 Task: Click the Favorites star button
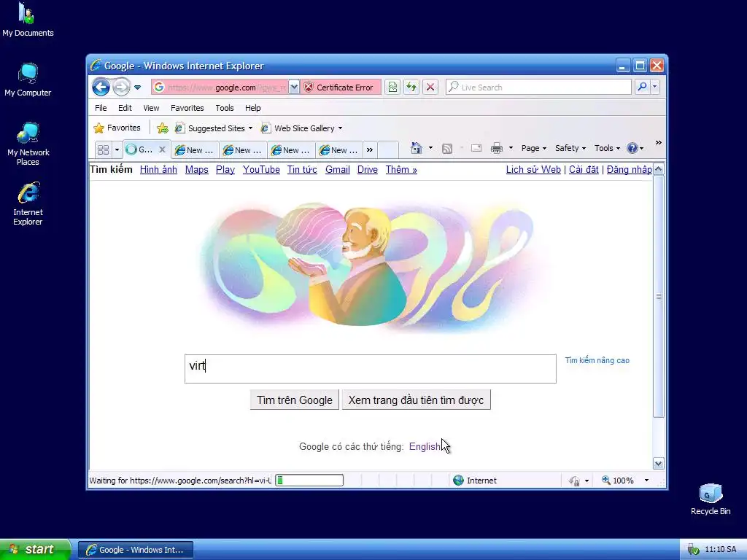point(117,128)
